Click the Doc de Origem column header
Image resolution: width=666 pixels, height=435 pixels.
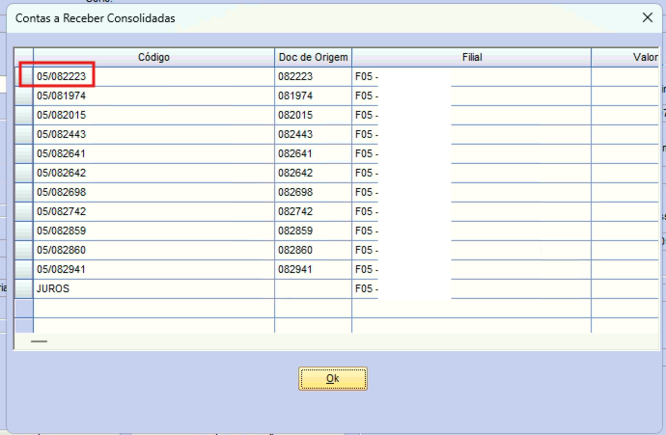coord(313,57)
